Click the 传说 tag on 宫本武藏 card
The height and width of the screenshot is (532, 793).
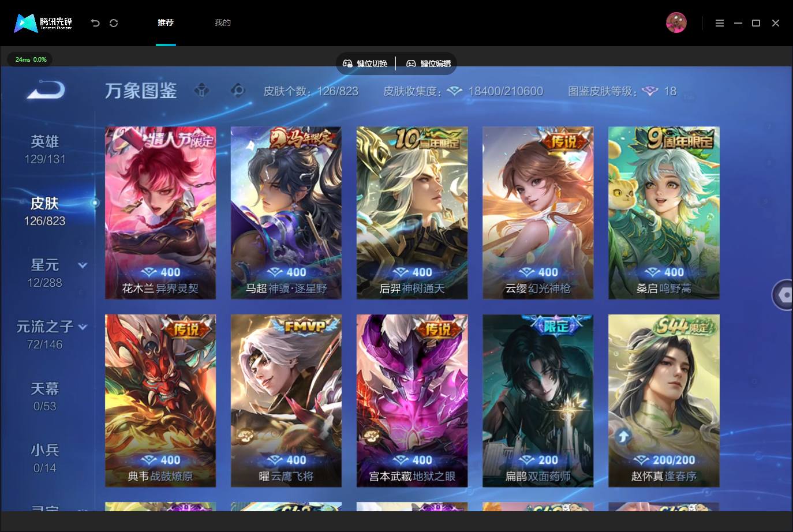coord(437,328)
